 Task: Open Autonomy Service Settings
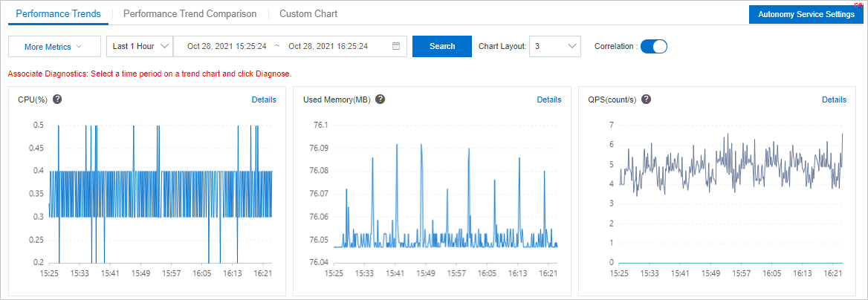pyautogui.click(x=806, y=14)
